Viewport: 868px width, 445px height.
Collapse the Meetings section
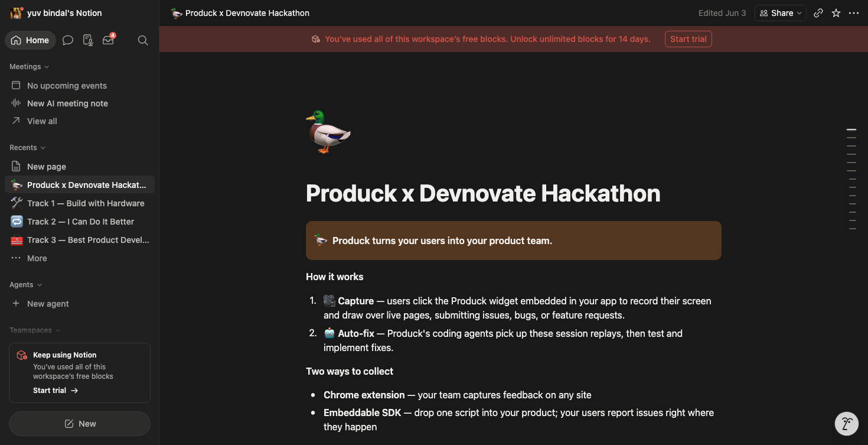tap(30, 67)
